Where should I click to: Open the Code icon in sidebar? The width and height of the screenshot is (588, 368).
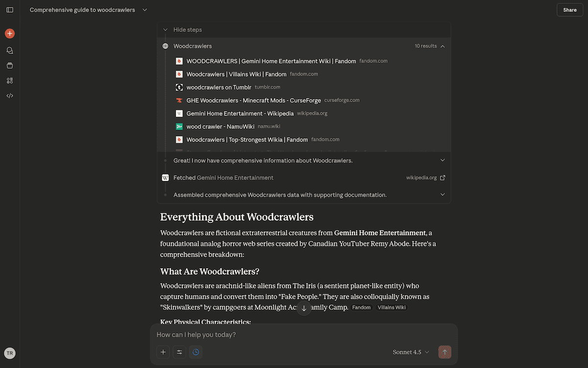[10, 96]
